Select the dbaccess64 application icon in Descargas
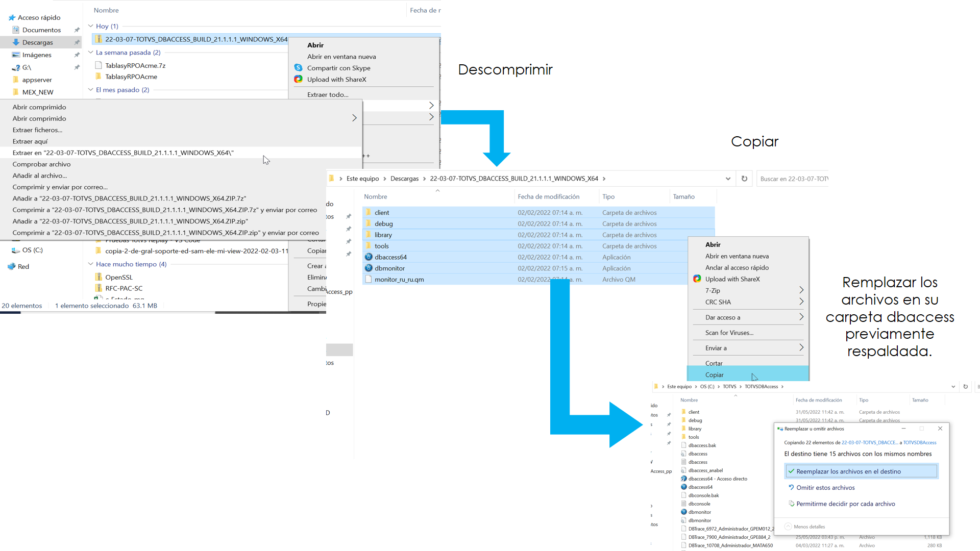Image resolution: width=980 pixels, height=551 pixels. 369,257
